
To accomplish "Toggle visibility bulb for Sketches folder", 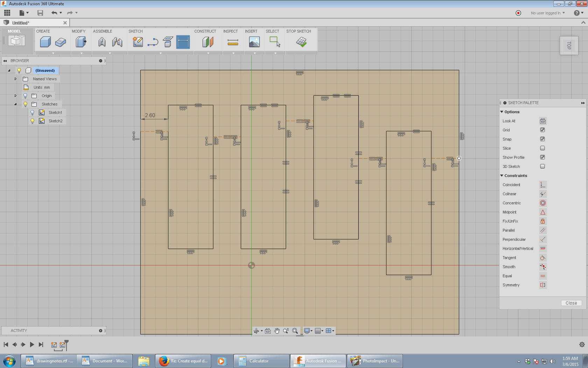I will (x=25, y=104).
